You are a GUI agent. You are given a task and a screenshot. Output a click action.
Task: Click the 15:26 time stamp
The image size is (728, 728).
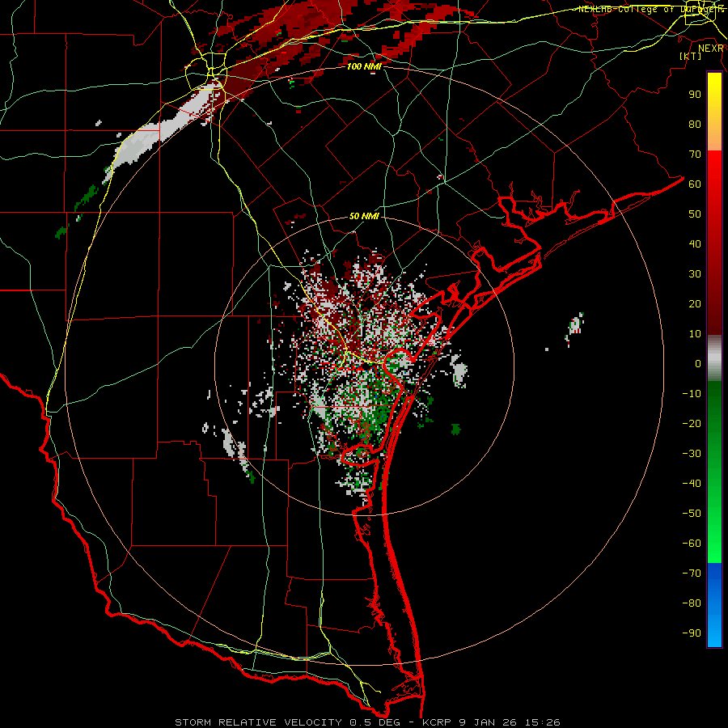click(x=543, y=722)
